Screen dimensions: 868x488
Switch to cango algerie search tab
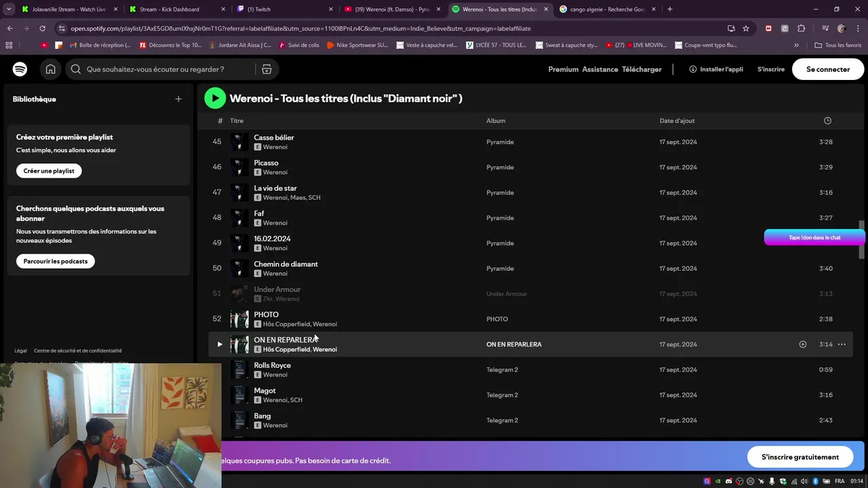click(x=607, y=9)
